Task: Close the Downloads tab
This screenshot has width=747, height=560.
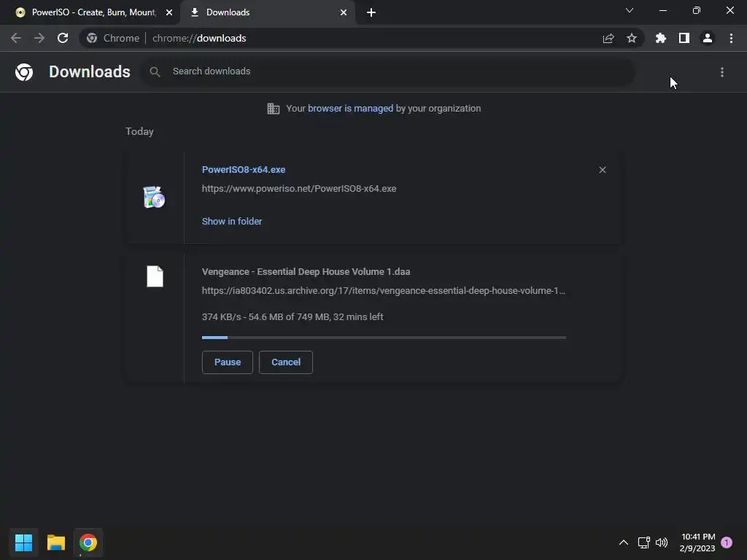Action: pyautogui.click(x=344, y=12)
